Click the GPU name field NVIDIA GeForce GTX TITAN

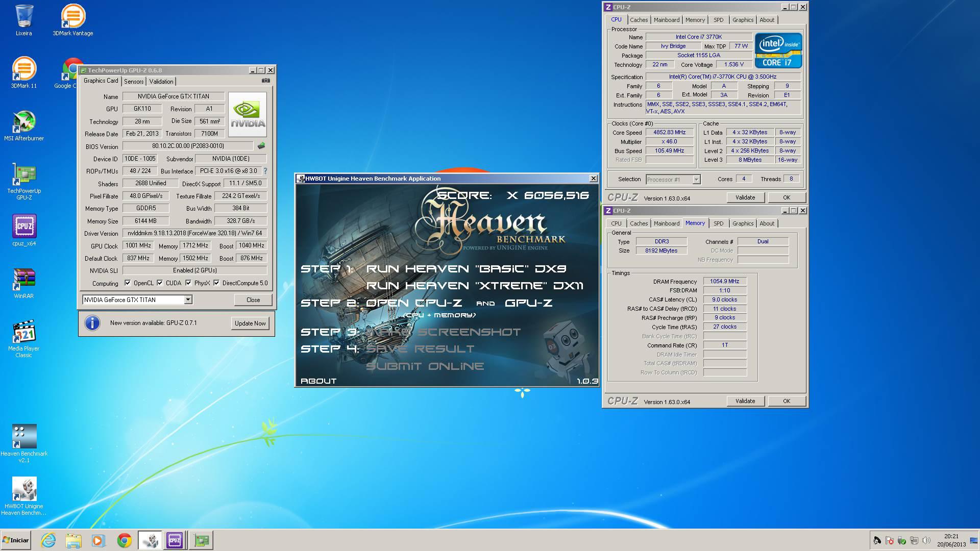(173, 96)
